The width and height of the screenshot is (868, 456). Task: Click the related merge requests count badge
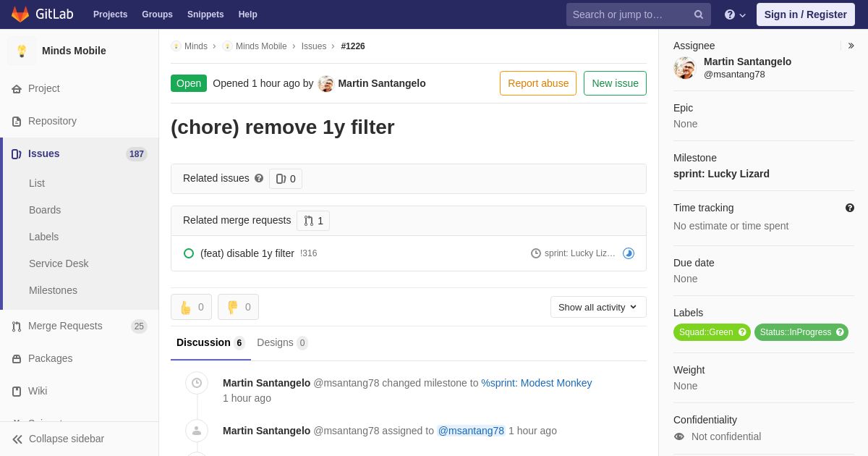[x=313, y=221]
